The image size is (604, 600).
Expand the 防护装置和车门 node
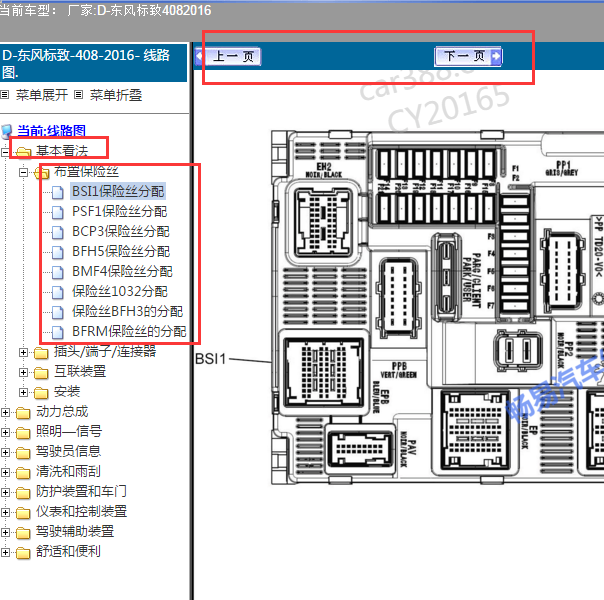pos(5,493)
